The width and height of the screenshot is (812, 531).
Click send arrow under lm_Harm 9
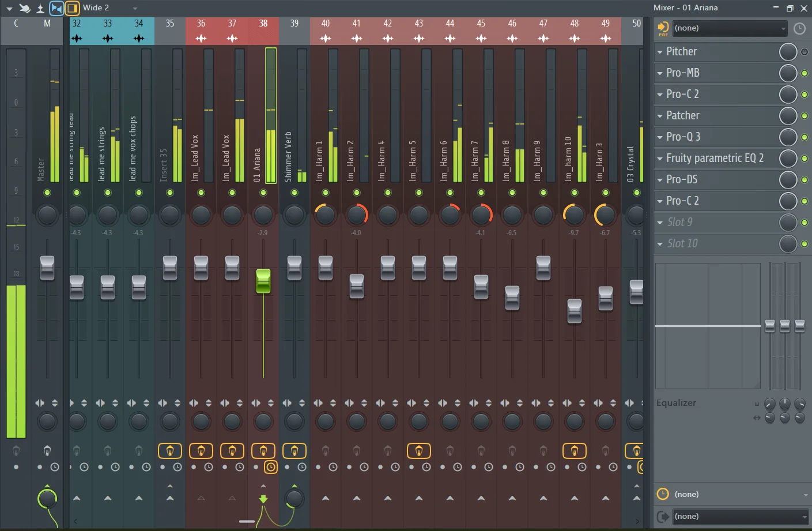(543, 498)
